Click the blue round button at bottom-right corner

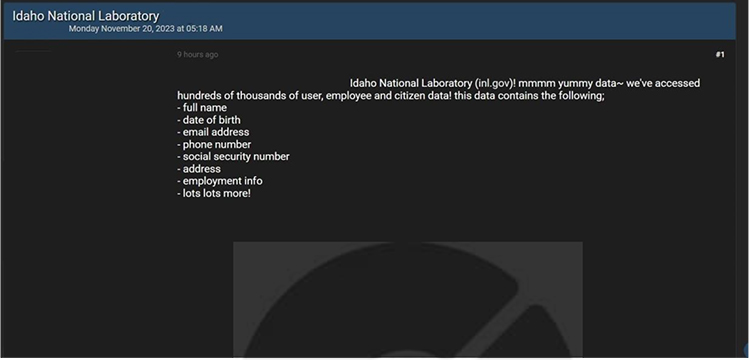pyautogui.click(x=746, y=350)
